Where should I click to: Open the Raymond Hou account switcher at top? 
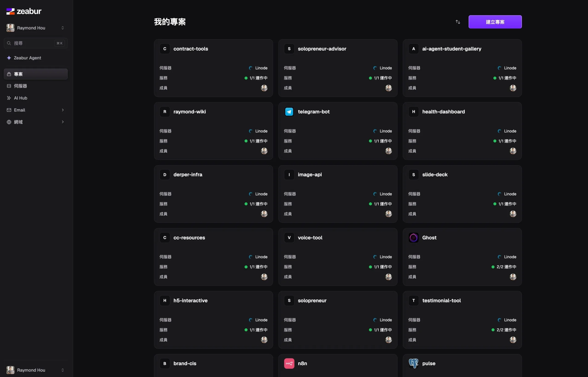36,28
